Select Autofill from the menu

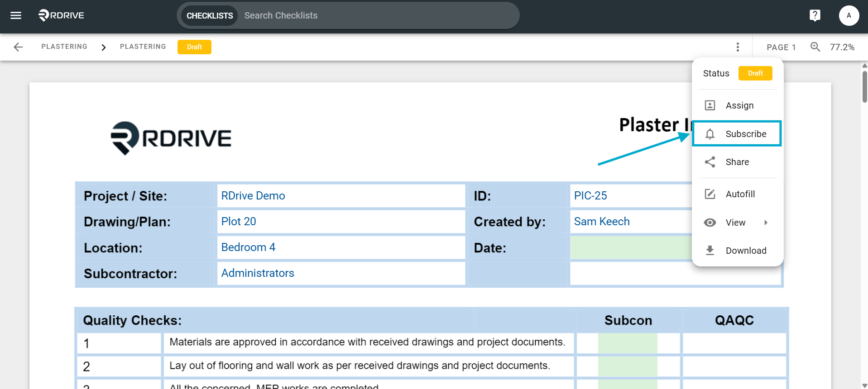pos(738,194)
